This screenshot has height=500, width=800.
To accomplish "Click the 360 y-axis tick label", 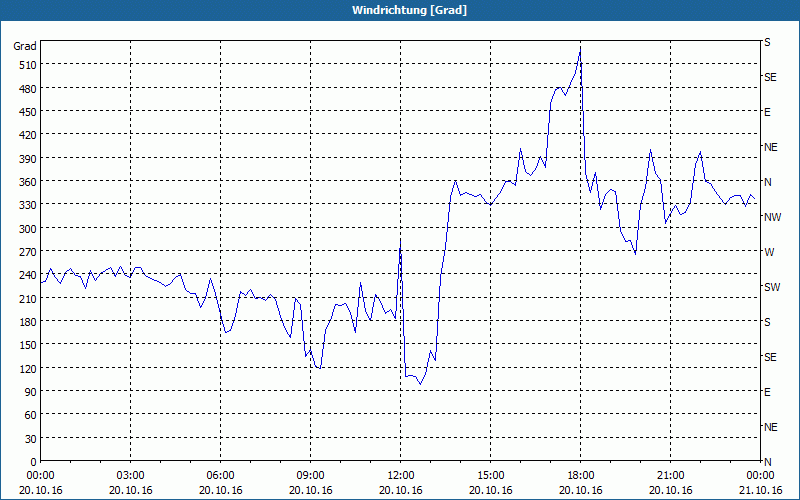I will click(x=28, y=182).
